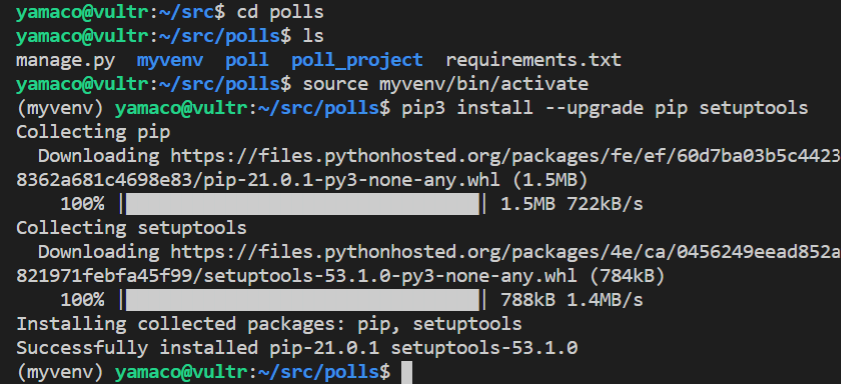The width and height of the screenshot is (841, 384).
Task: Click the terminal cursor block at prompt
Action: coord(407,372)
